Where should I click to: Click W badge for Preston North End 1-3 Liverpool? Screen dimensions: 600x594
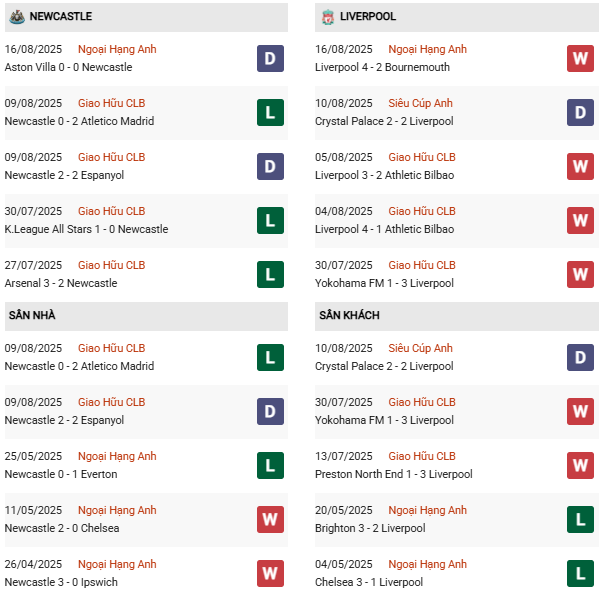580,465
